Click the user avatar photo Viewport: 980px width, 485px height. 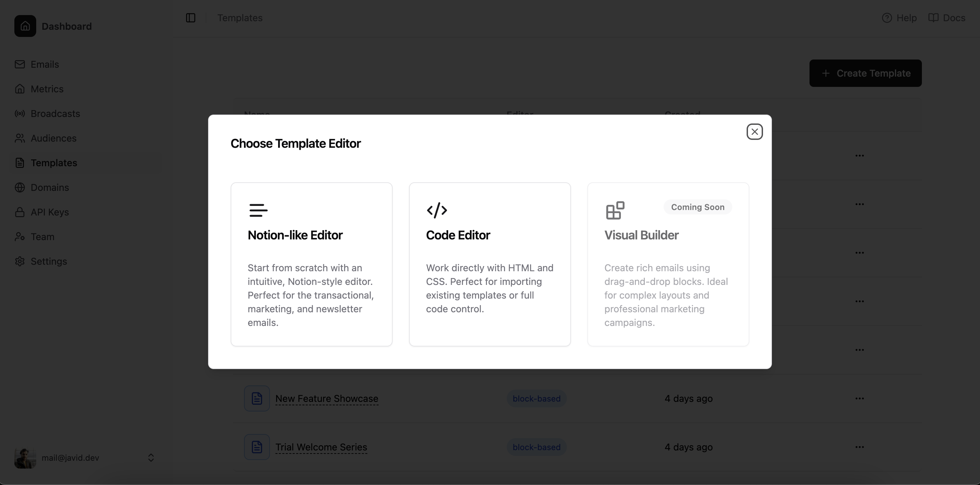(x=25, y=458)
